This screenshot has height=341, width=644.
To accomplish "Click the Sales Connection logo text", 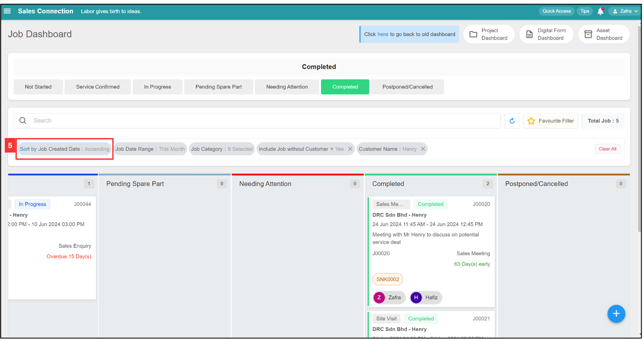I will pyautogui.click(x=46, y=11).
